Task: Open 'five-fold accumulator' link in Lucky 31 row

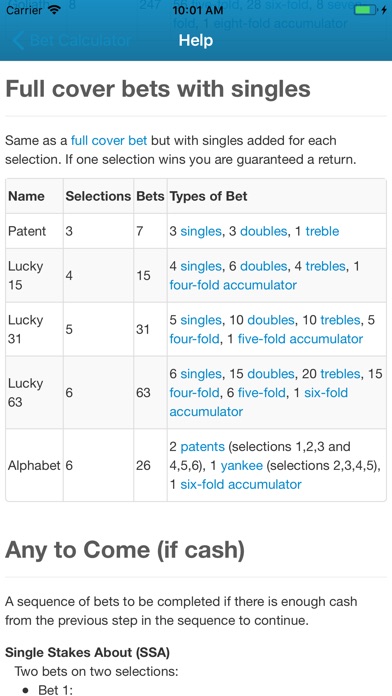Action: 300,339
